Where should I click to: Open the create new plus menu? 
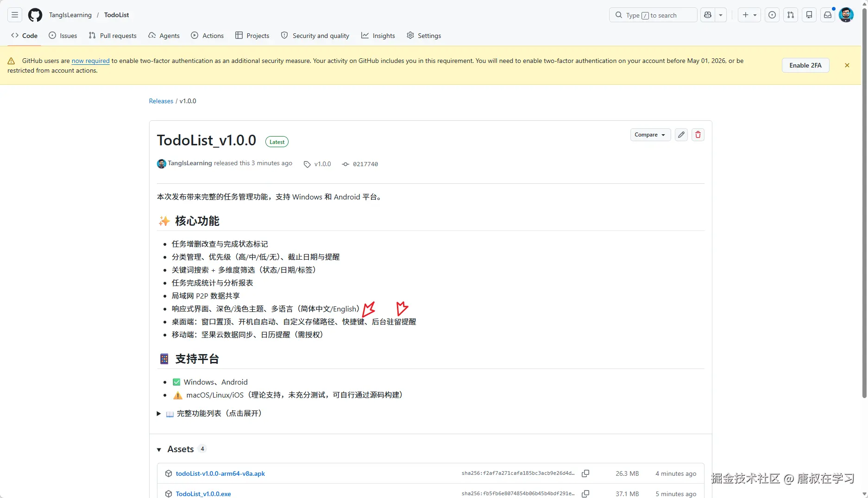point(749,15)
